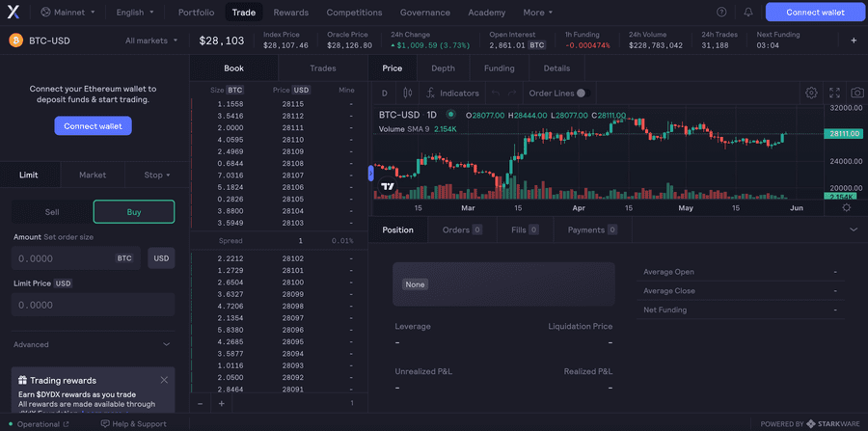Viewport: 868px width, 431px height.
Task: Select the Sell side
Action: (52, 212)
